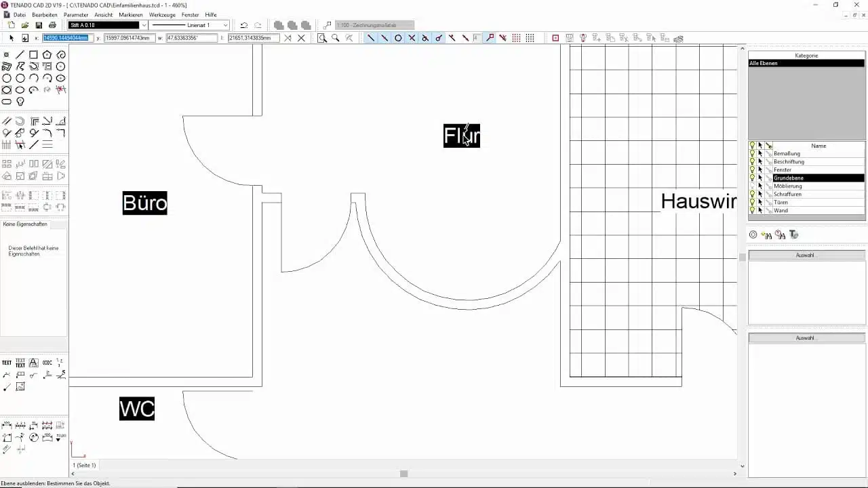Undo the last action
Screen dimensions: 868x488
243,25
